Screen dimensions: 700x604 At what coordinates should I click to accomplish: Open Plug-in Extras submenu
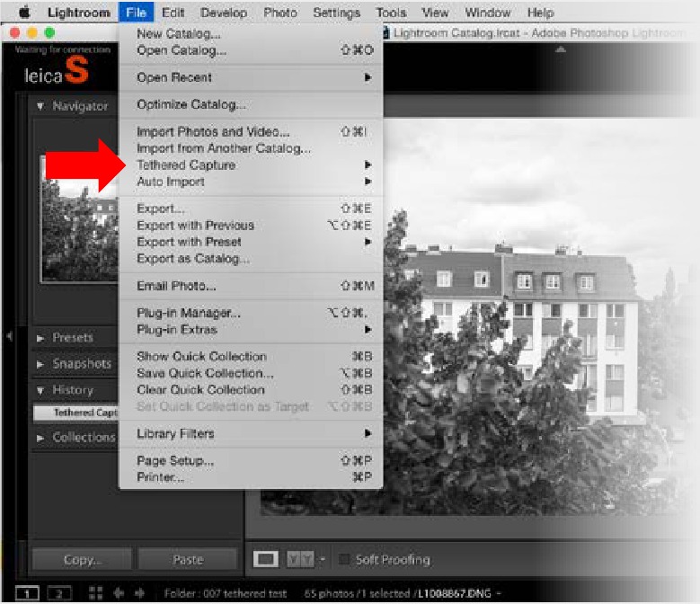point(251,330)
